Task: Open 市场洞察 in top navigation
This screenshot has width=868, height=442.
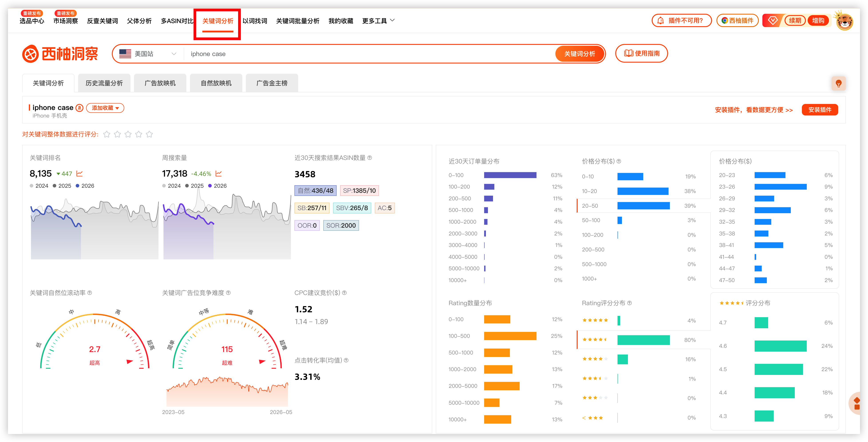Action: [x=65, y=21]
